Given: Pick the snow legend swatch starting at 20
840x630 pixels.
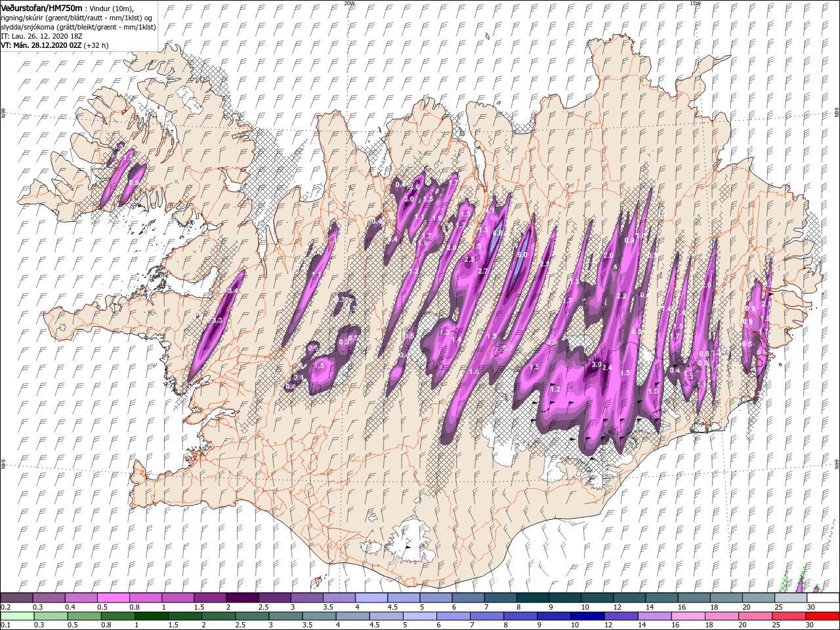Looking at the screenshot, I should point(758,598).
